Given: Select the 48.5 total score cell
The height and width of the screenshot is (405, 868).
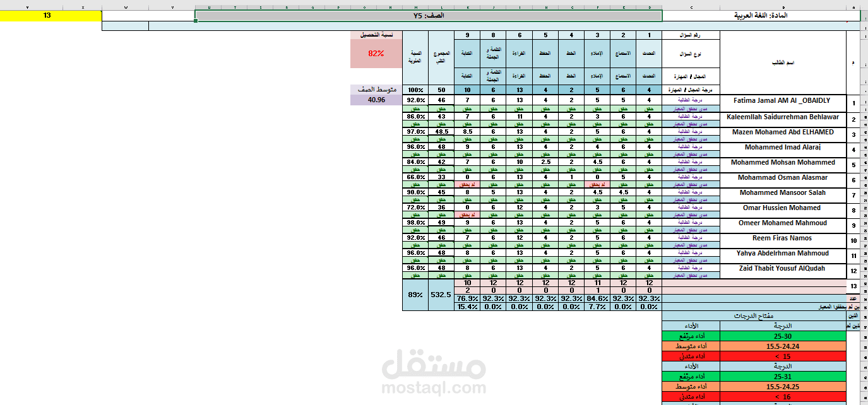Looking at the screenshot, I should click(441, 132).
